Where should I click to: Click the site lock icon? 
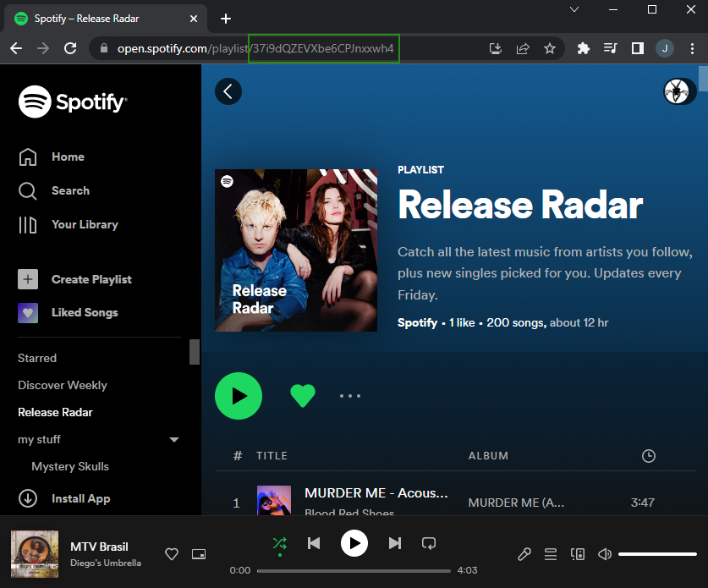[x=104, y=48]
